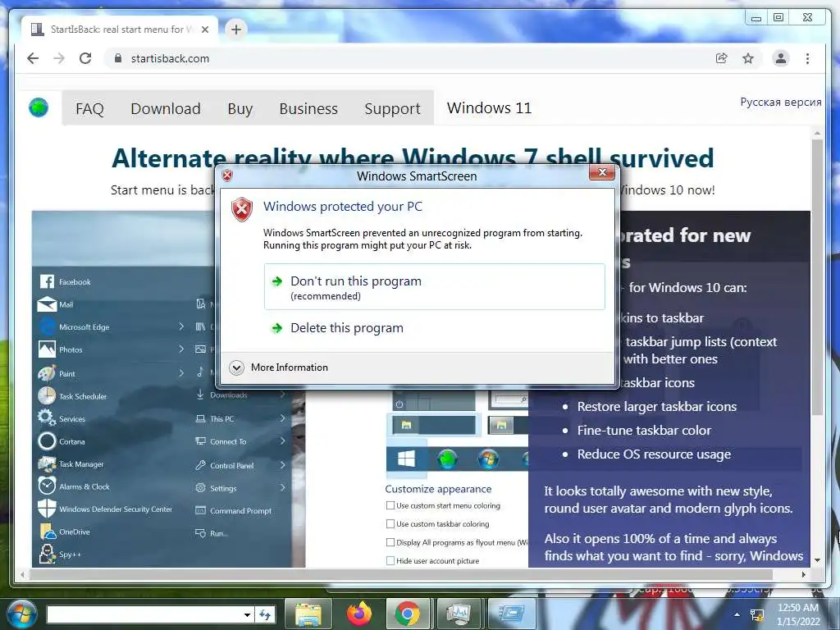Check Use custom taskbar coloring

pos(390,523)
